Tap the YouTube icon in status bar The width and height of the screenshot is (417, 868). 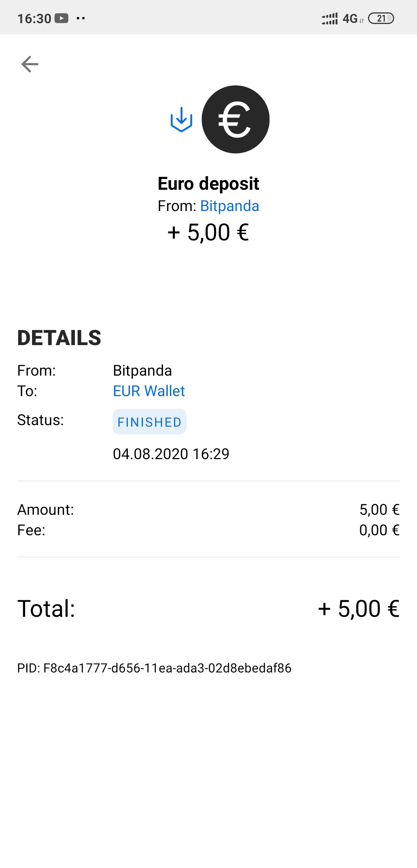61,18
